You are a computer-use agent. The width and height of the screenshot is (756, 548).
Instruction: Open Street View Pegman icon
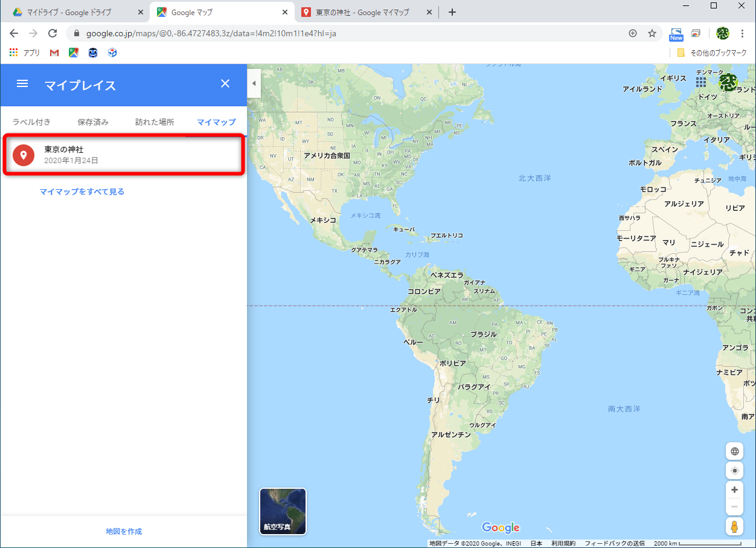click(735, 527)
